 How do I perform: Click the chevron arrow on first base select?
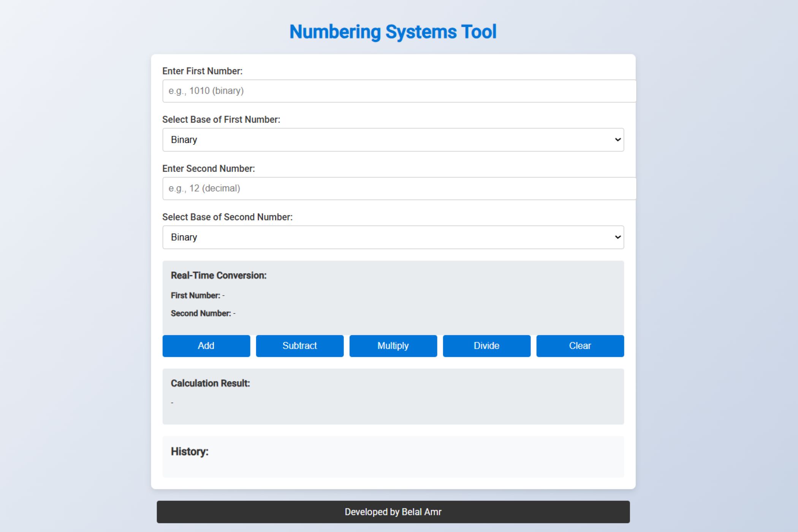click(617, 140)
